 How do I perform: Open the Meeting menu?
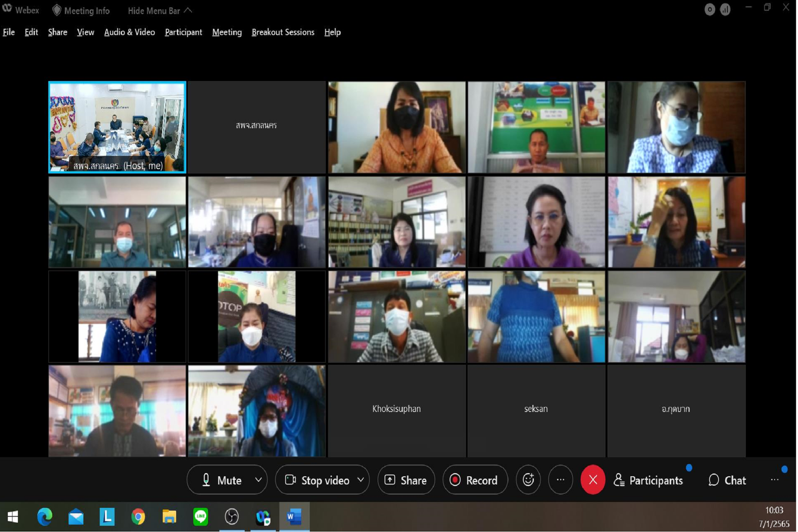click(227, 32)
